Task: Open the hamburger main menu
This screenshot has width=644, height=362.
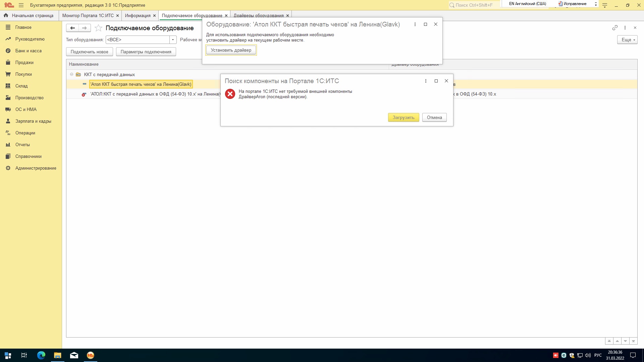Action: coord(21,5)
